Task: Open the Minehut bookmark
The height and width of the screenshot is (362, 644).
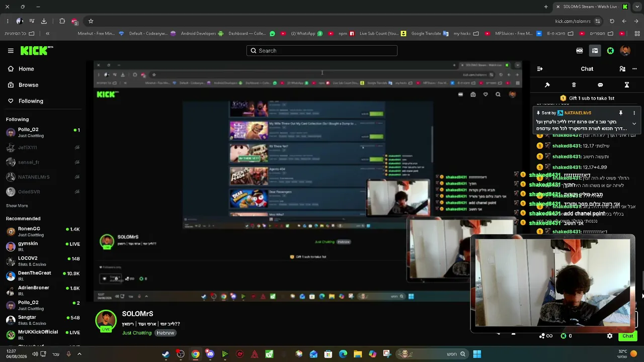Action: (x=101, y=34)
